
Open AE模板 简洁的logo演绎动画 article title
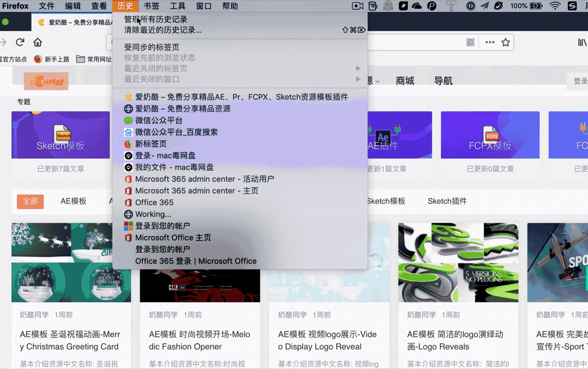click(x=455, y=340)
